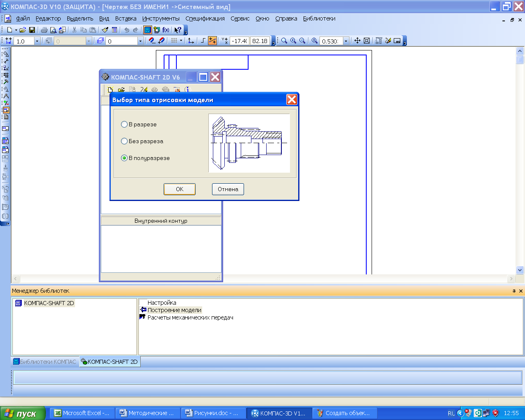This screenshot has height=420, width=525.
Task: Click the vertical scrollbar down arrow
Action: 520,270
